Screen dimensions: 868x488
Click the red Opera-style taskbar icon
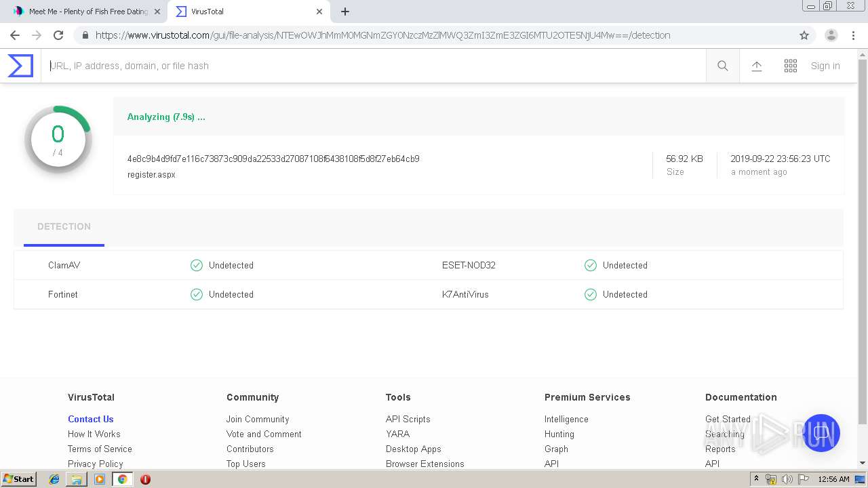click(x=145, y=479)
